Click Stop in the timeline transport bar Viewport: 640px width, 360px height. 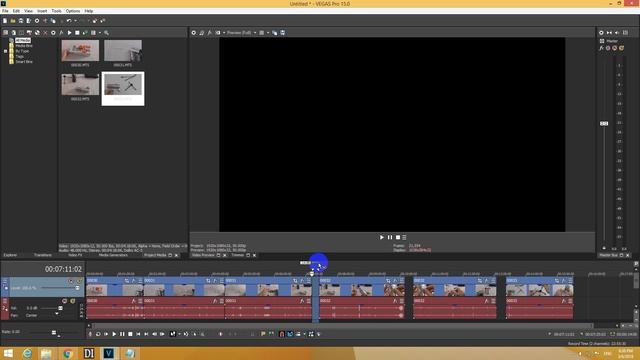[130, 334]
